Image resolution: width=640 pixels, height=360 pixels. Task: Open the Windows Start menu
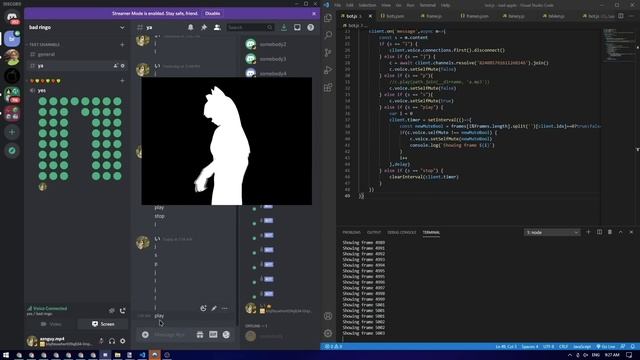pyautogui.click(x=6, y=355)
